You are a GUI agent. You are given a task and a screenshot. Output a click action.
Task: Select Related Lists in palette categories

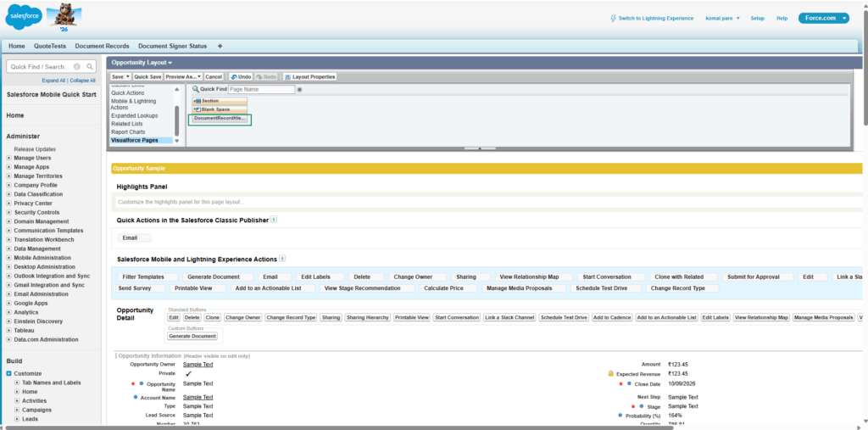[x=127, y=124]
